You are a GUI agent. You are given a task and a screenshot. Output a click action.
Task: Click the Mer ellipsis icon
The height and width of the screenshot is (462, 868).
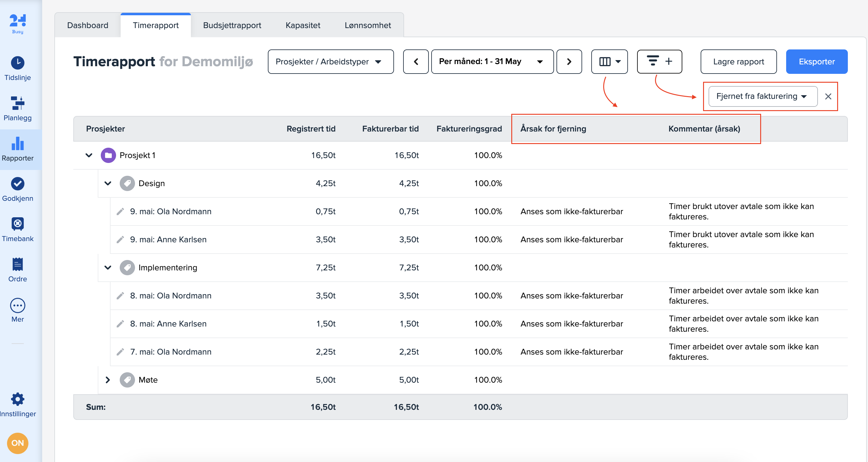tap(17, 306)
